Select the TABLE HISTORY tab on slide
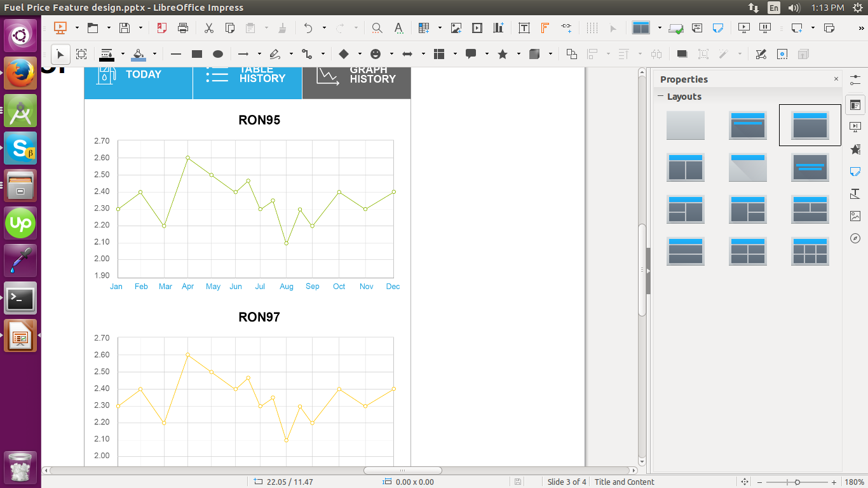The width and height of the screenshot is (868, 488). click(247, 83)
